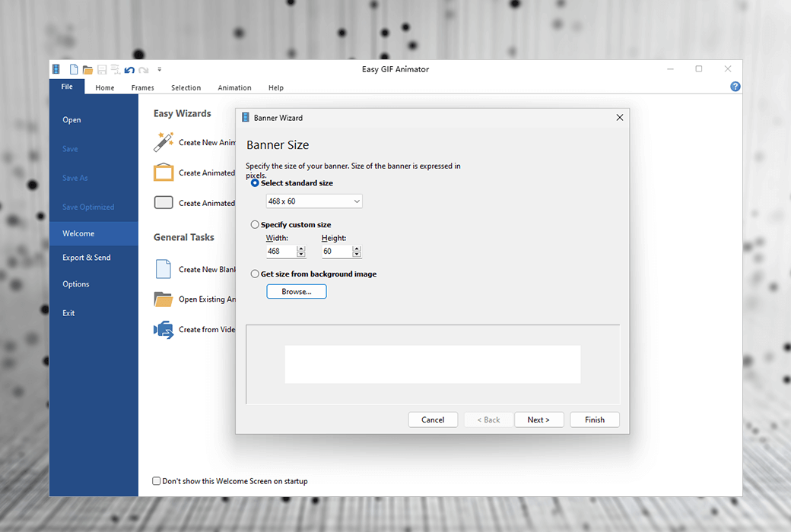Click the Undo arrow in quick access toolbar
Screen dimensions: 791x532
tap(129, 70)
